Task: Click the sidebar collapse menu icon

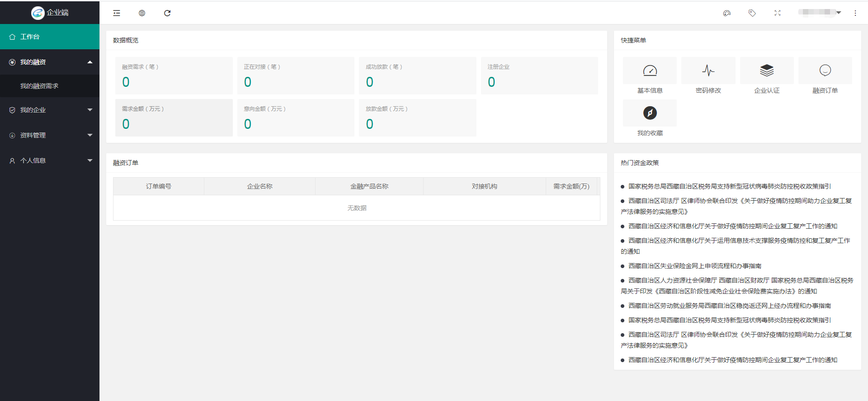Action: 117,13
